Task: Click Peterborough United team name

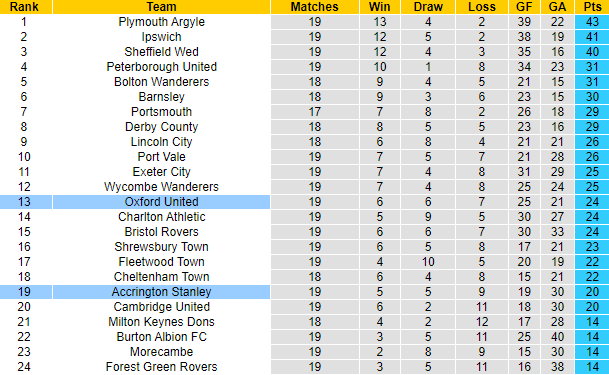Action: tap(161, 67)
